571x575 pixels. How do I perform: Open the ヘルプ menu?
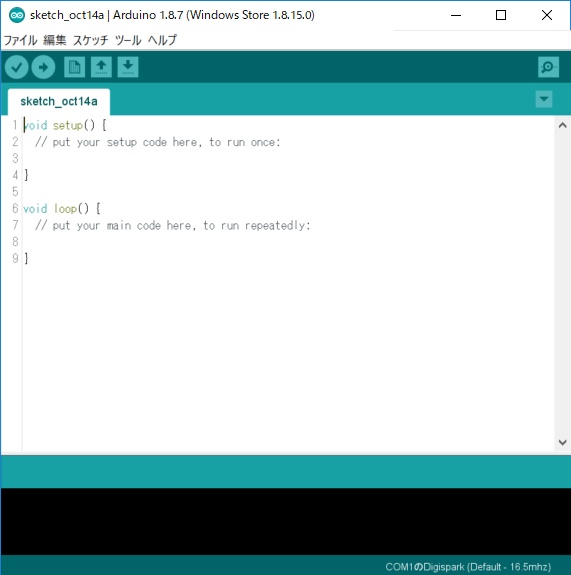(x=162, y=40)
